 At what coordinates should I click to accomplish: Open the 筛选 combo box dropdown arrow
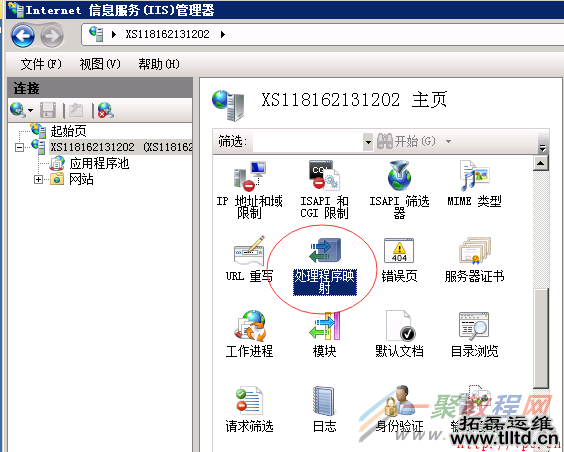tap(368, 142)
